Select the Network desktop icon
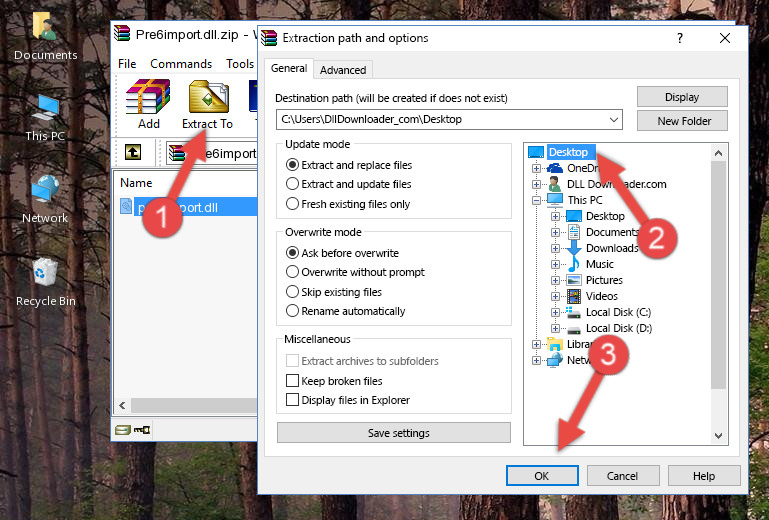The image size is (769, 520). coord(45,199)
